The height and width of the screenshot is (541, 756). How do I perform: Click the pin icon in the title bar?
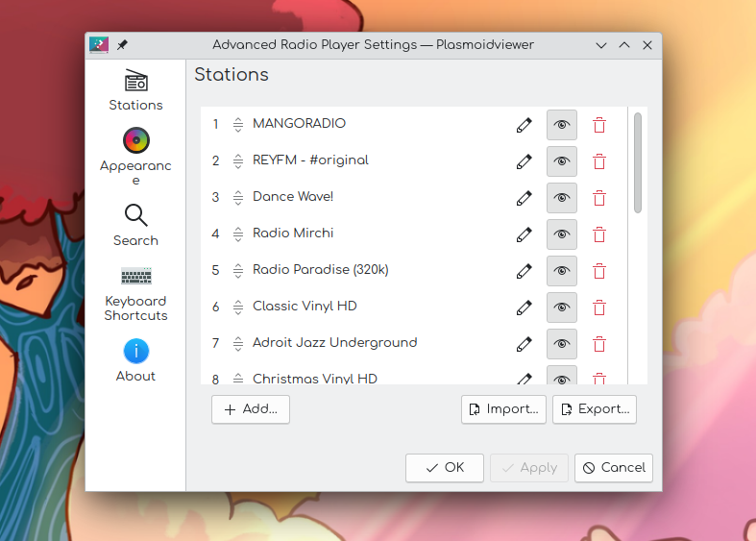tap(122, 45)
